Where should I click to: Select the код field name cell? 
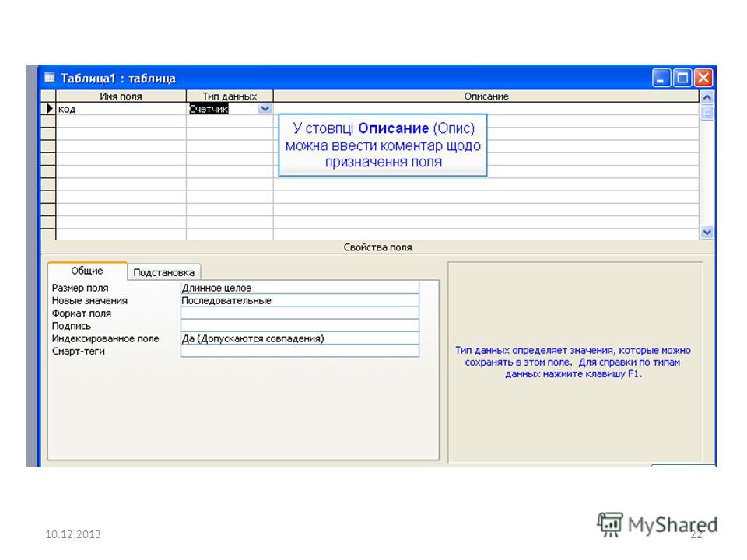click(121, 109)
